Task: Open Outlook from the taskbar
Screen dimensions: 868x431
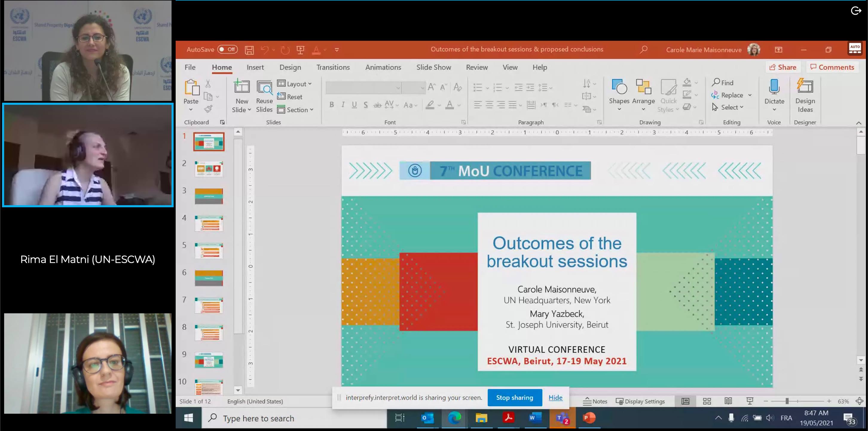Action: pyautogui.click(x=427, y=418)
